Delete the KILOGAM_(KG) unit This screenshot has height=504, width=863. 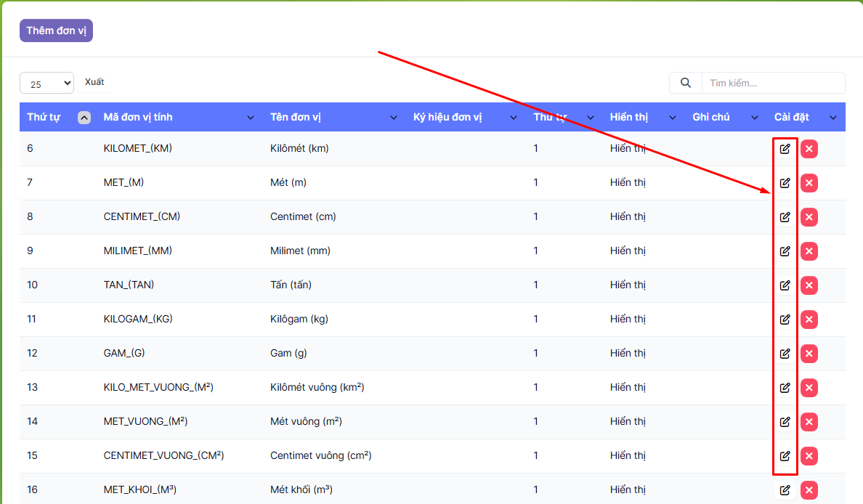coord(809,320)
